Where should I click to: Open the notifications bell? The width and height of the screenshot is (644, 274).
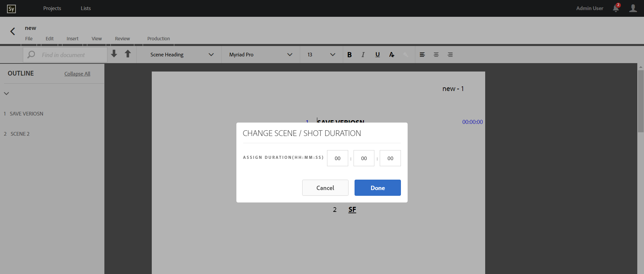(x=616, y=8)
